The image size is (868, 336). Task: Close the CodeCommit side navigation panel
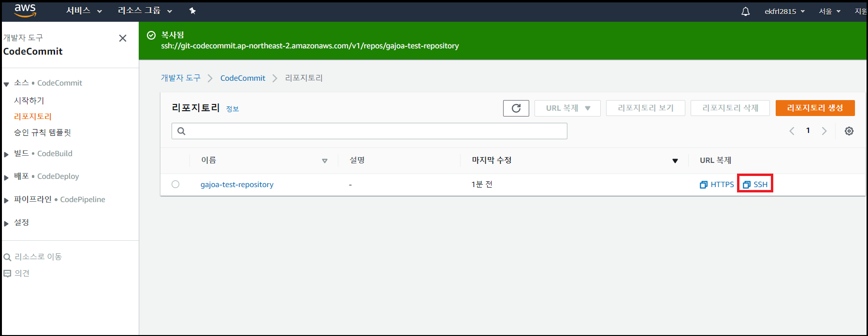[123, 38]
